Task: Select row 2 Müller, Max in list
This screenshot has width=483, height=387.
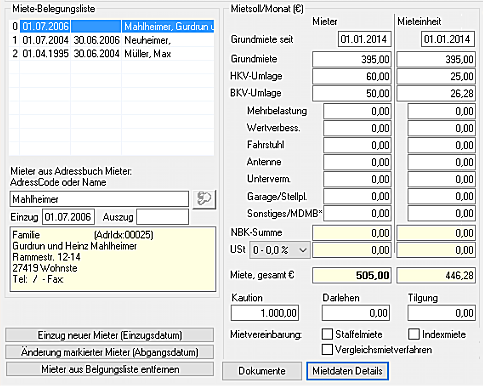Action: point(112,54)
